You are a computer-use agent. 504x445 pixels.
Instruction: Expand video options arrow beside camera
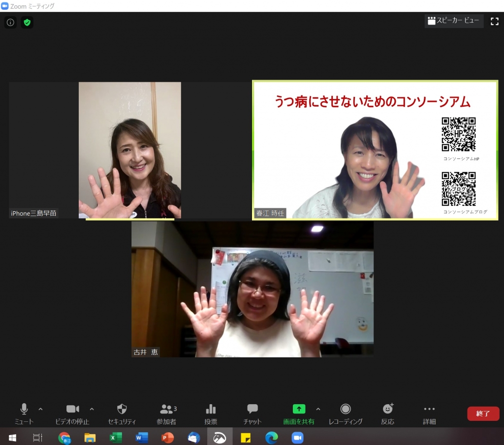tap(92, 409)
